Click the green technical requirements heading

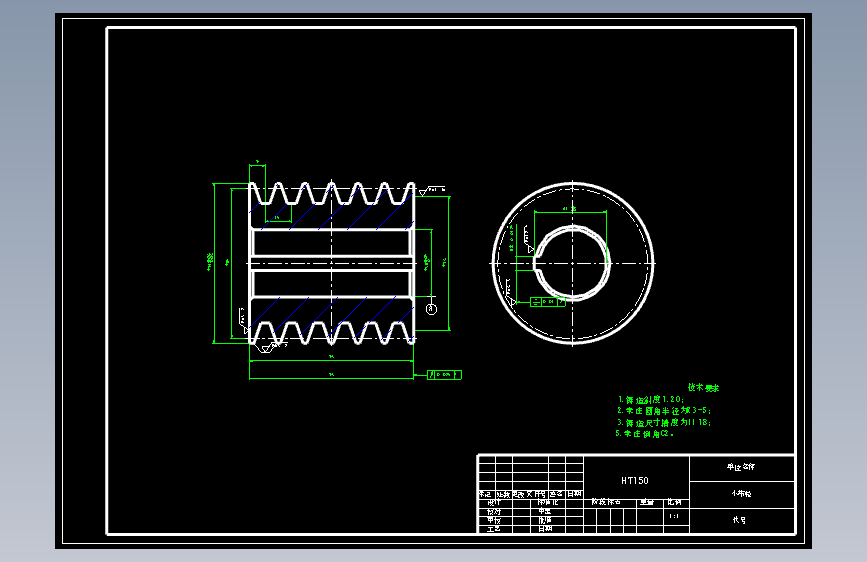[x=703, y=388]
